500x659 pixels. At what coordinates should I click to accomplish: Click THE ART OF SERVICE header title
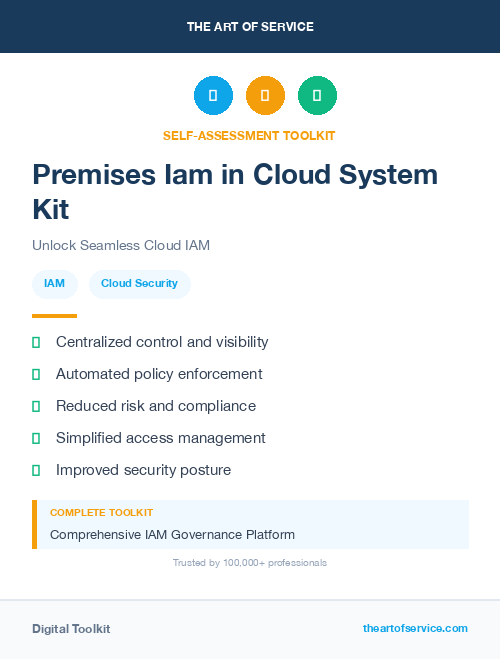coord(250,27)
